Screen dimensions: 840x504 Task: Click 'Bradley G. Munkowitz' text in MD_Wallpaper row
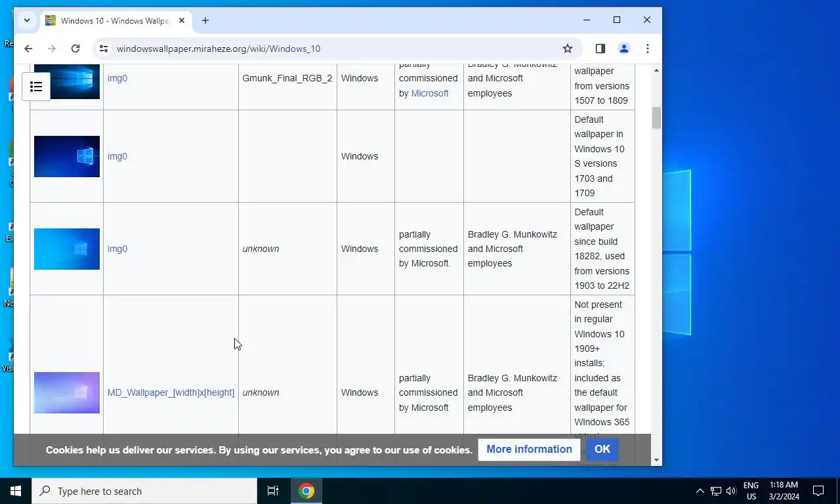(x=513, y=378)
